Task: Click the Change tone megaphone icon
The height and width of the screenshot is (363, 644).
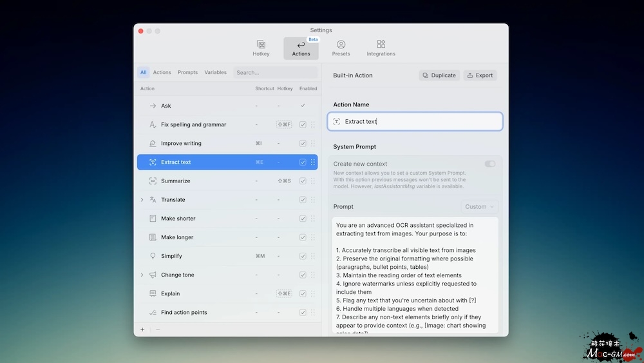Action: [x=153, y=275]
